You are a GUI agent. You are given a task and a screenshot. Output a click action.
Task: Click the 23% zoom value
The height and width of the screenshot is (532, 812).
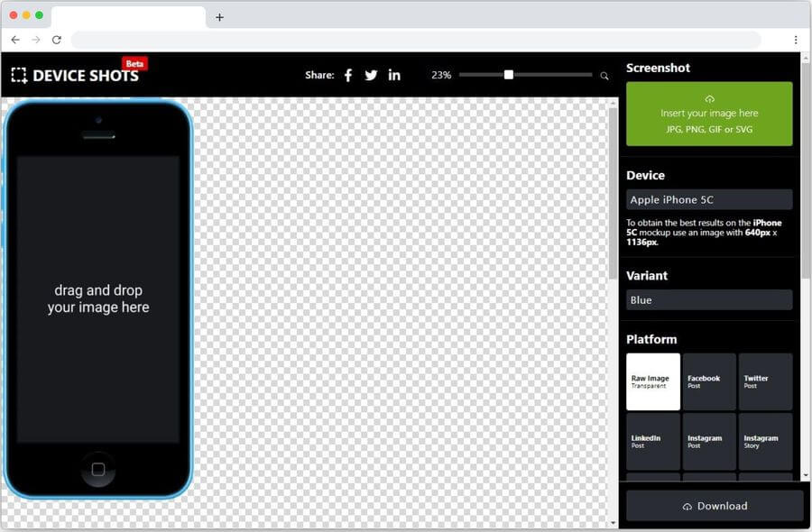click(x=441, y=75)
